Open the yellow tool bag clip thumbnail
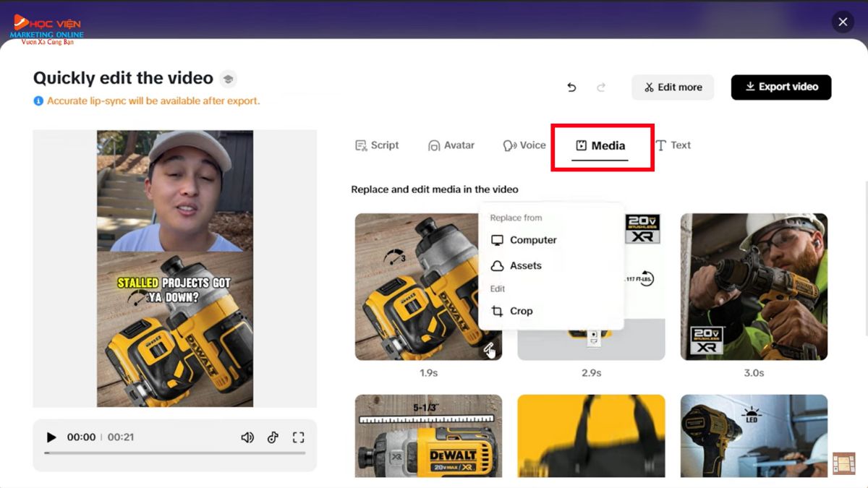This screenshot has width=868, height=488. (x=591, y=436)
